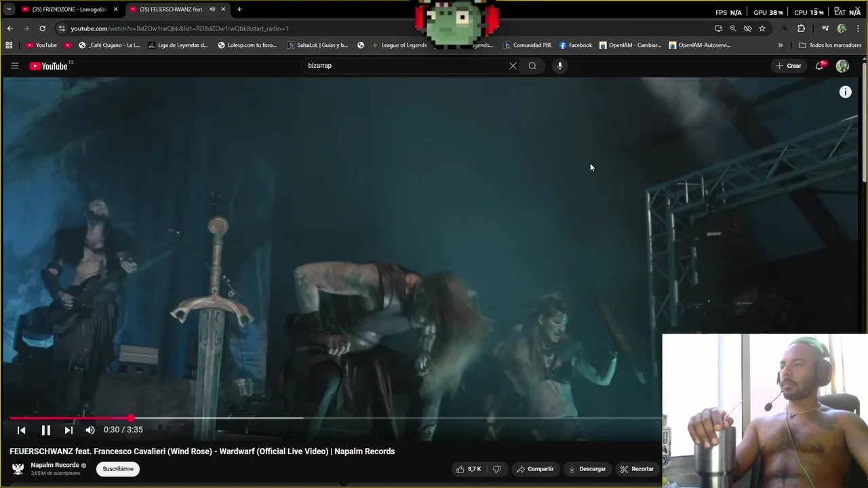Open the Lolesp.com bookmark
This screenshot has width=868, height=488.
click(x=248, y=45)
